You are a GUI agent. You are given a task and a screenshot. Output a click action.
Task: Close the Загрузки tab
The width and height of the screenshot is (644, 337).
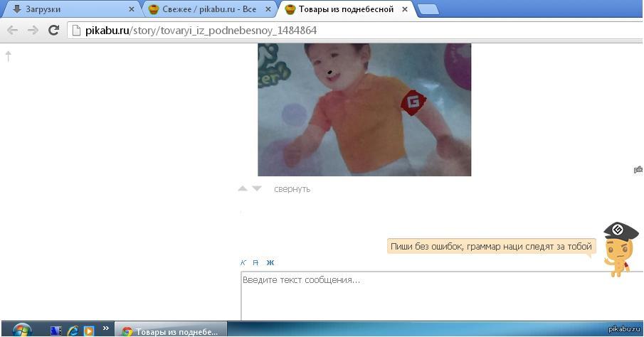[132, 9]
